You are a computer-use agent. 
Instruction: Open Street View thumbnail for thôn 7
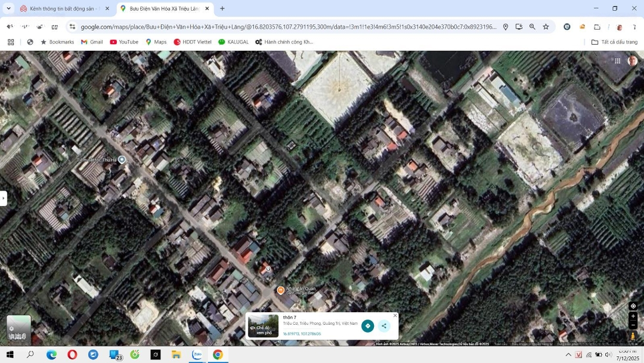click(x=263, y=326)
